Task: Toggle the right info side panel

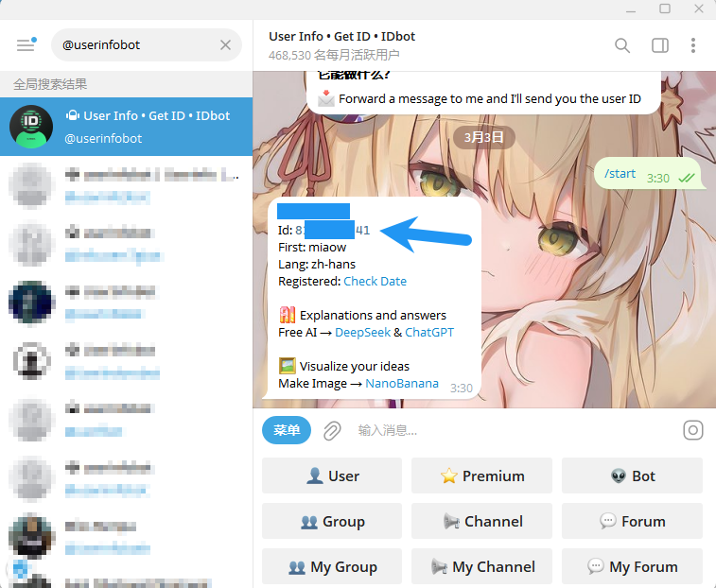Action: tap(659, 44)
